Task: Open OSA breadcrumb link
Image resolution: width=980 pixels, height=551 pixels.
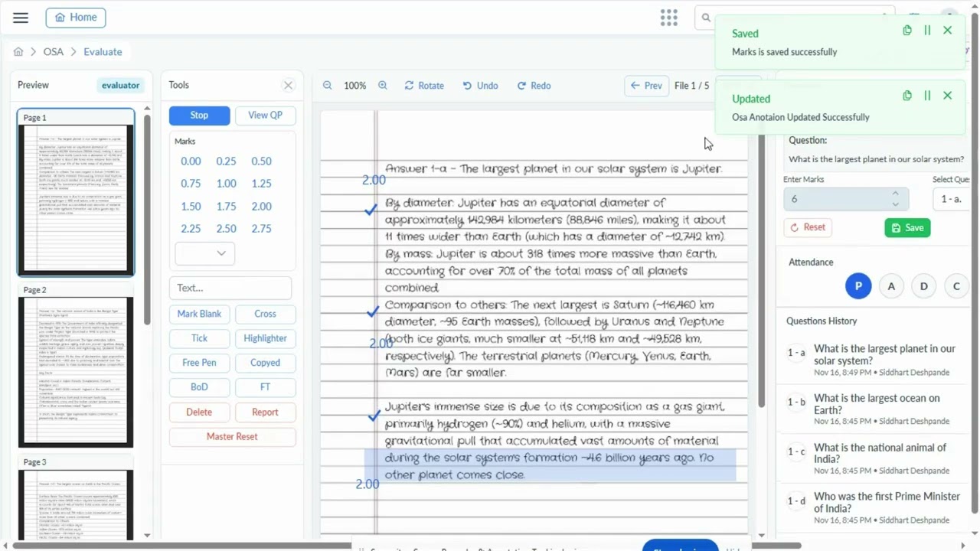Action: point(54,52)
